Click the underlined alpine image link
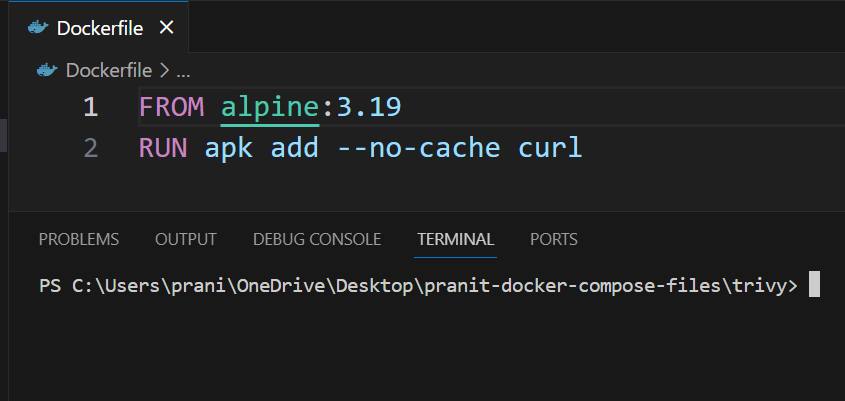This screenshot has height=401, width=845. click(270, 106)
